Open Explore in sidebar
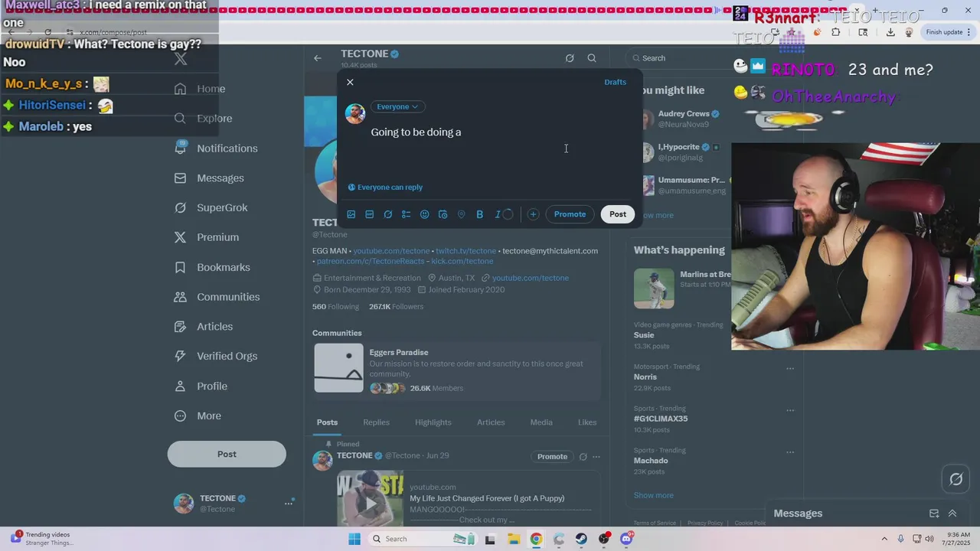Screen dimensions: 980x551 [203, 119]
